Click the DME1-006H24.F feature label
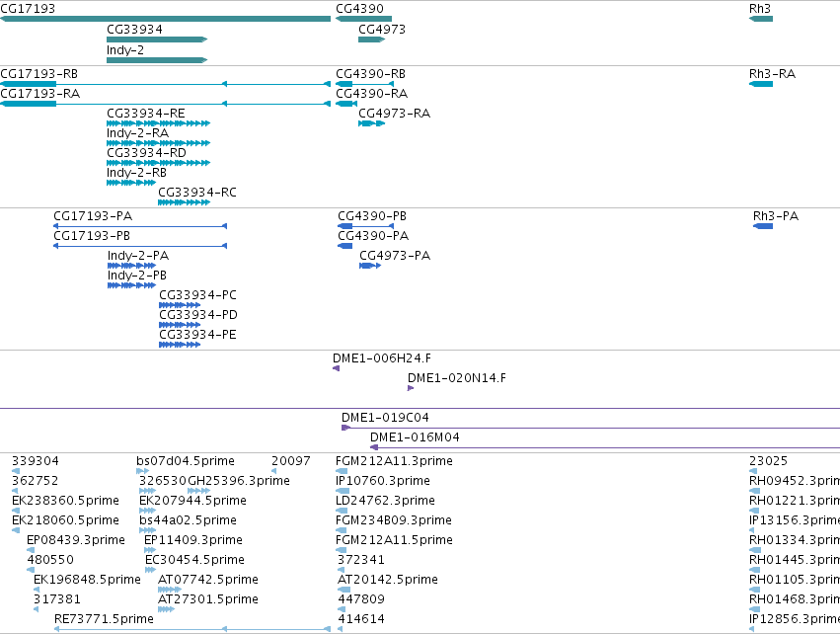This screenshot has width=840, height=634. [x=382, y=358]
